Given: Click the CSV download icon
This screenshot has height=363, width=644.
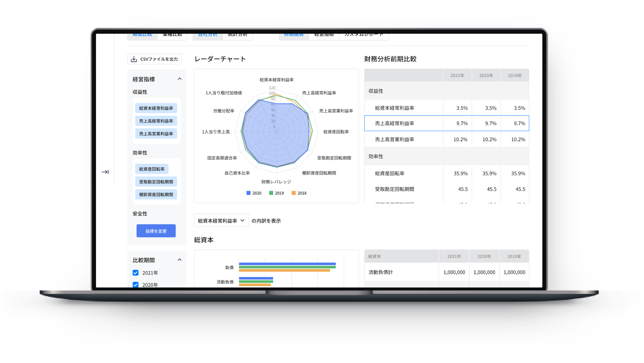Looking at the screenshot, I should pyautogui.click(x=134, y=59).
